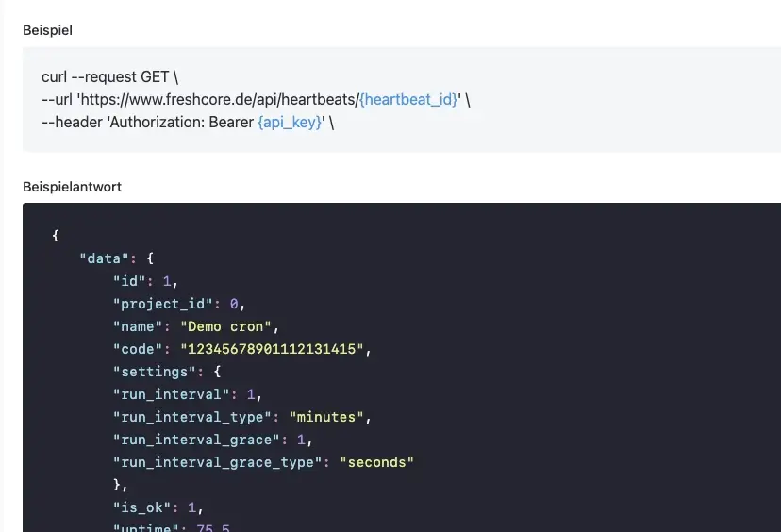Viewport: 781px width, 532px height.
Task: Click the "code" key in the JSON
Action: click(x=138, y=349)
